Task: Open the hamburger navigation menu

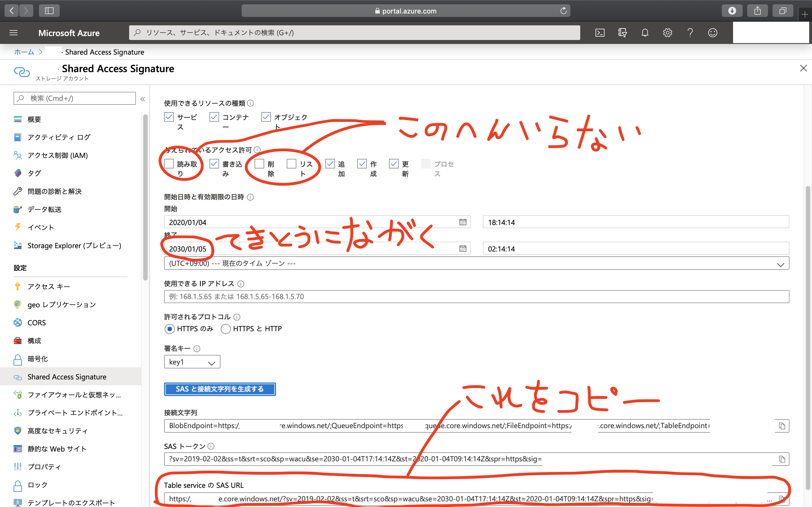Action: 14,32
